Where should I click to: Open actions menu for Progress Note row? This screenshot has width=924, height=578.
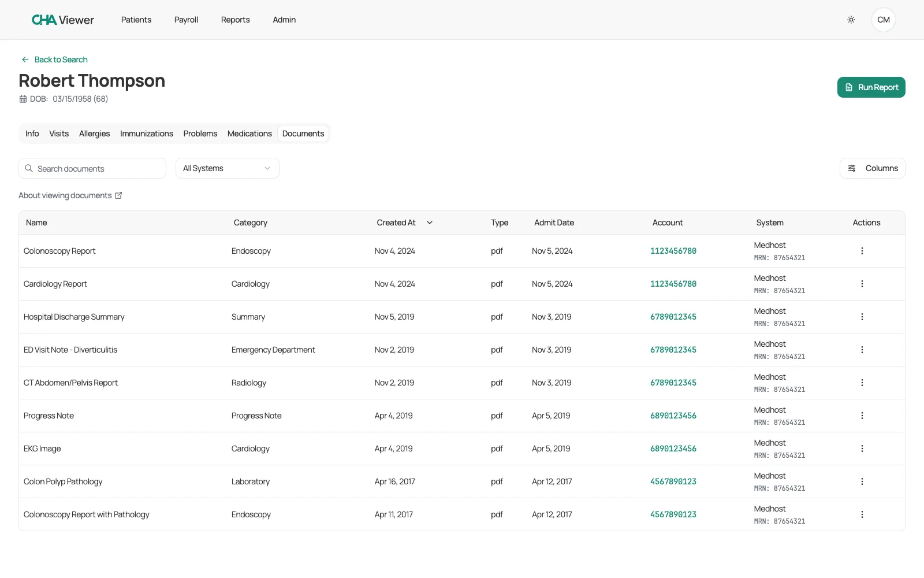862,416
